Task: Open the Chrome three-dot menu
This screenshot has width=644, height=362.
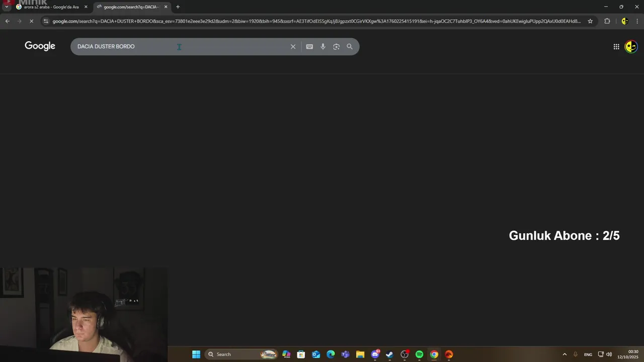Action: click(x=637, y=21)
